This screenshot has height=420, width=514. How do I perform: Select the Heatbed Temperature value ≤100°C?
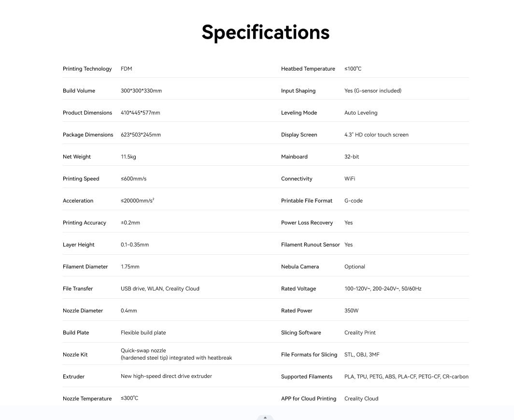(353, 69)
